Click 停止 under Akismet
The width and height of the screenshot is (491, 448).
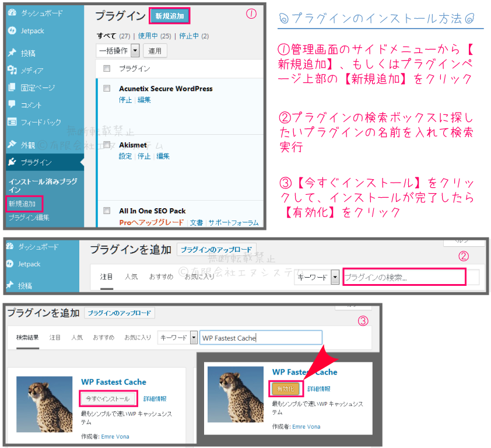point(144,156)
